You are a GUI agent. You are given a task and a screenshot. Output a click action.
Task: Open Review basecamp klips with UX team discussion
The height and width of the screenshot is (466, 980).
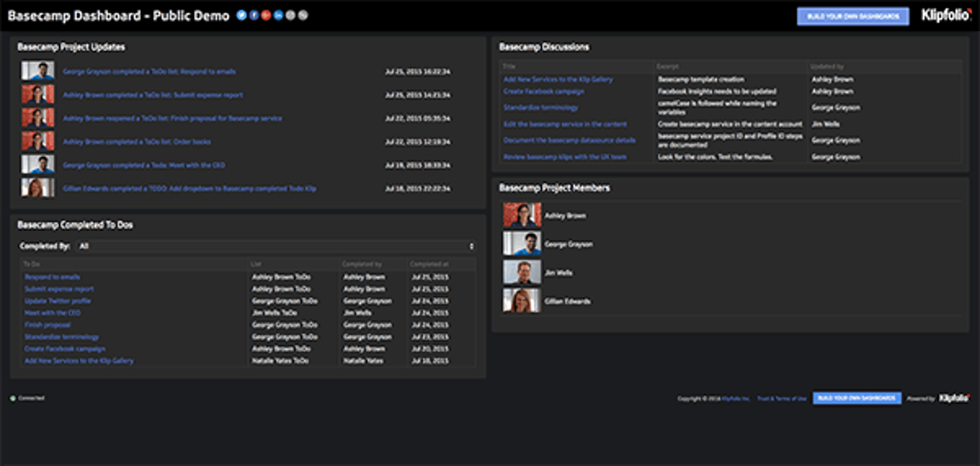(x=565, y=157)
